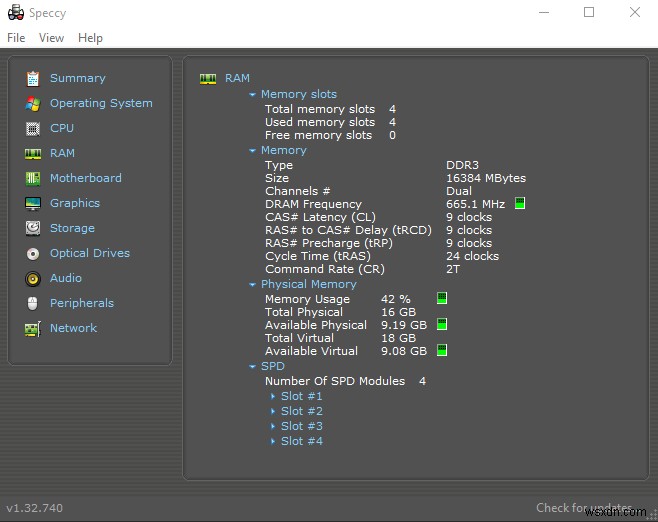Open the Network section

tap(73, 328)
